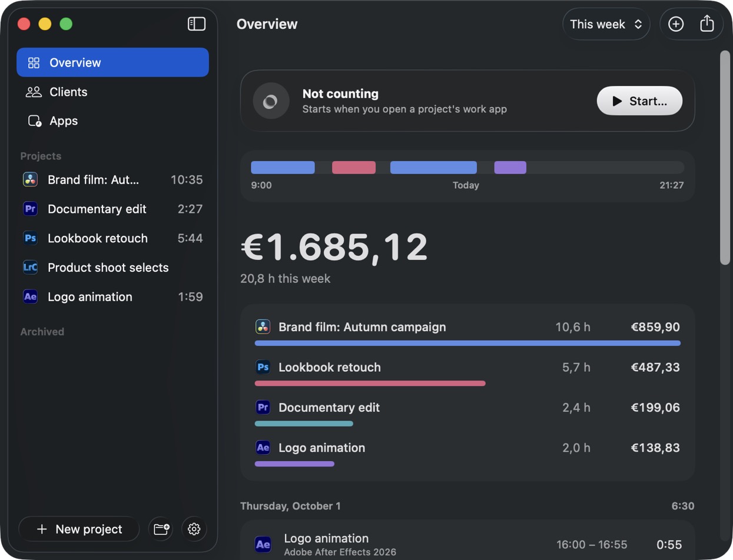Image resolution: width=733 pixels, height=560 pixels.
Task: Click the Photoshop icon beside Lookbook retouch sidebar item
Action: click(x=31, y=238)
